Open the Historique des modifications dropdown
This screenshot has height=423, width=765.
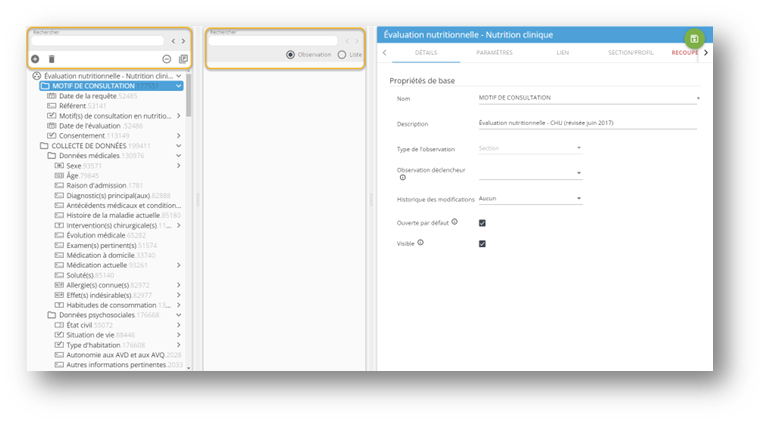[x=530, y=198]
